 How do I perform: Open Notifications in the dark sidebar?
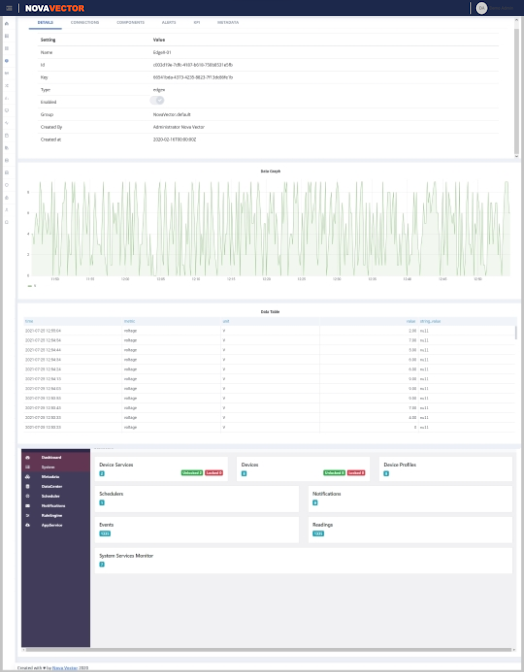coord(55,506)
